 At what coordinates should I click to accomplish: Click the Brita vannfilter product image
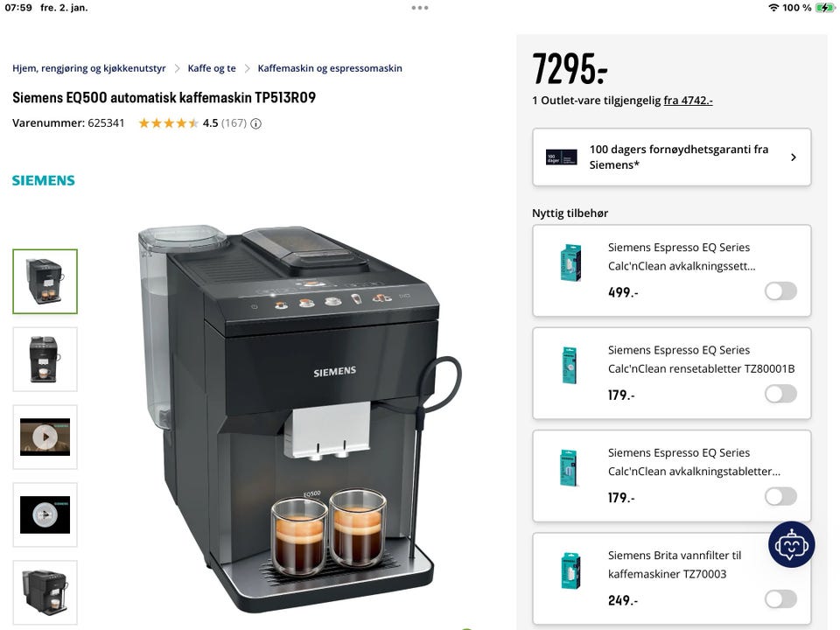570,570
